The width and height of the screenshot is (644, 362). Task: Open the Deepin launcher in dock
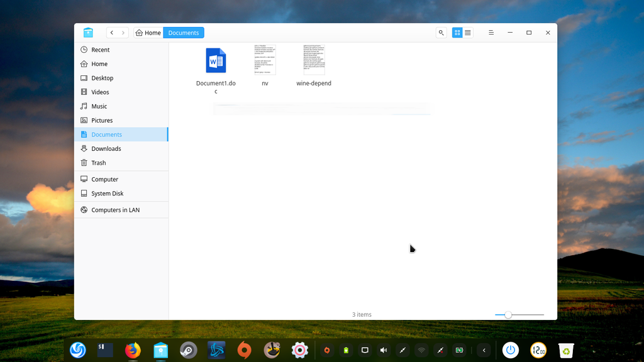coord(77,350)
